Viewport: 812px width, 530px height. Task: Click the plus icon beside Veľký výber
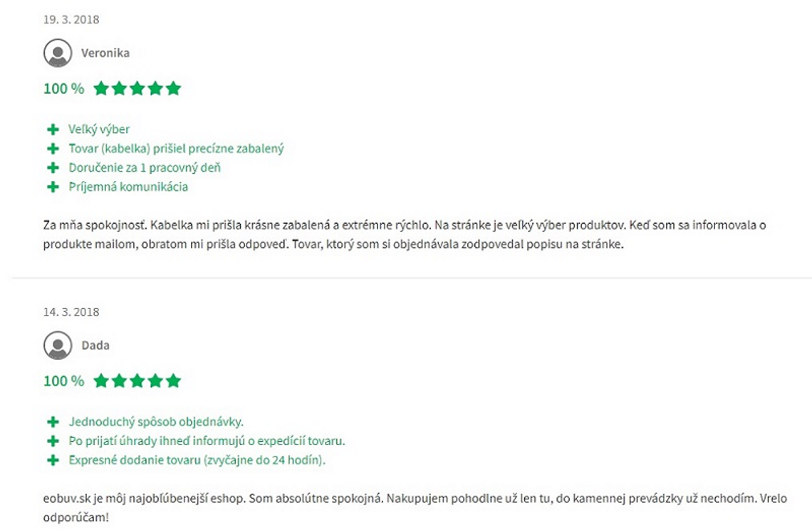(53, 129)
